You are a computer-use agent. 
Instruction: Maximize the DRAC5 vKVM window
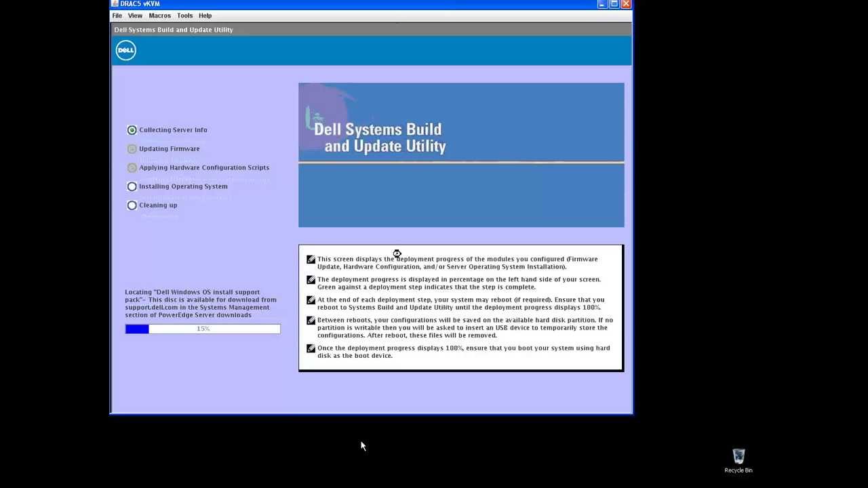point(614,3)
